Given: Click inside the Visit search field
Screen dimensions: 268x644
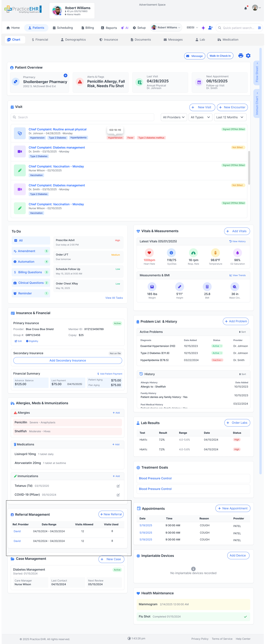Looking at the screenshot, I should pyautogui.click(x=82, y=117).
